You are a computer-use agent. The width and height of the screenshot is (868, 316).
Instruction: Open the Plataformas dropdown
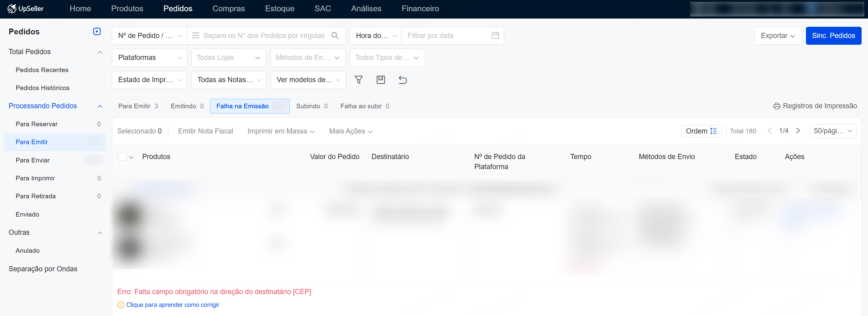click(149, 58)
